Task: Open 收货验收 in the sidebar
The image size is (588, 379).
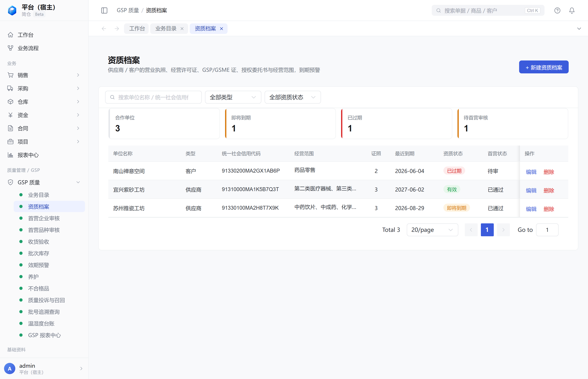Action: tap(49, 242)
